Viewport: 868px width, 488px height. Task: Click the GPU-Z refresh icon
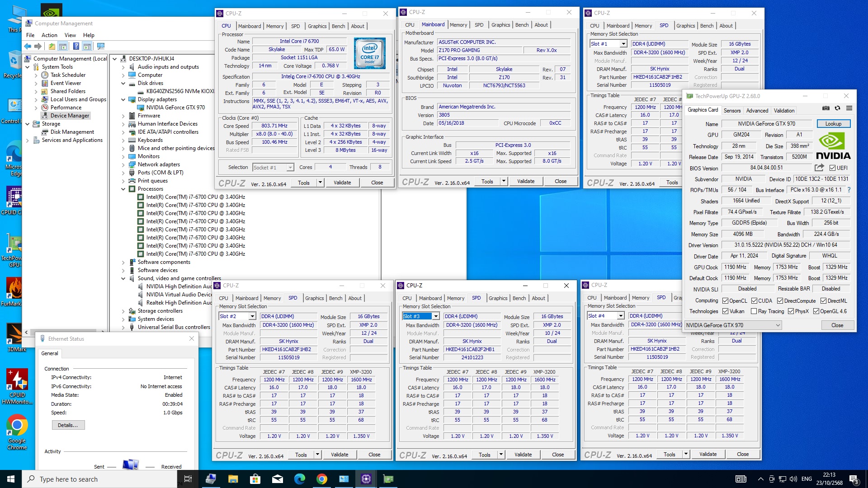pos(837,108)
